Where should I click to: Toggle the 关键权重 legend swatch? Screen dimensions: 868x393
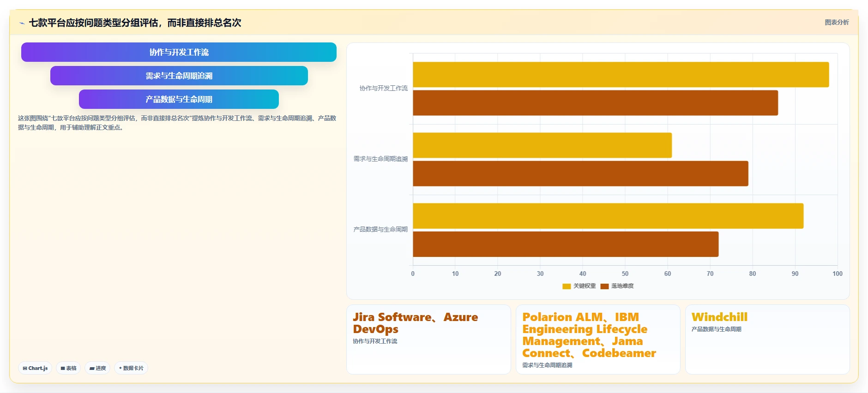pyautogui.click(x=567, y=286)
